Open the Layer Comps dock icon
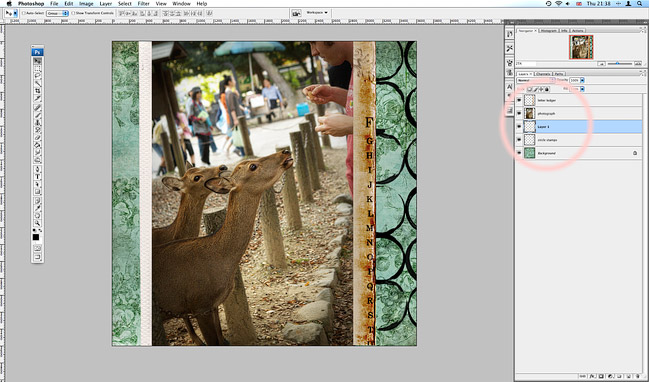 click(x=510, y=111)
